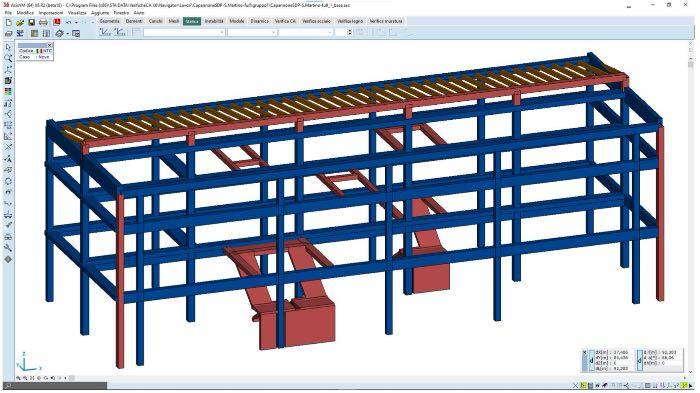
Task: Close the coordinates window
Action: pos(584,352)
